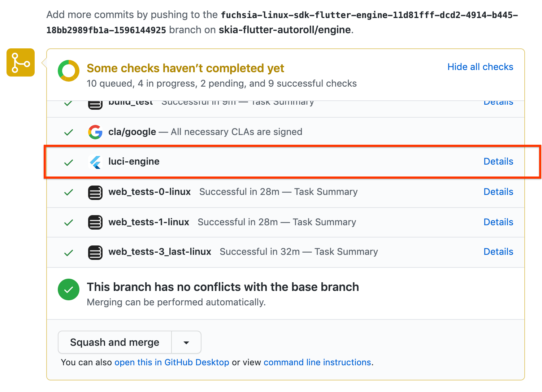Click the green circle icon for no conflicts
The image size is (542, 392).
click(68, 289)
